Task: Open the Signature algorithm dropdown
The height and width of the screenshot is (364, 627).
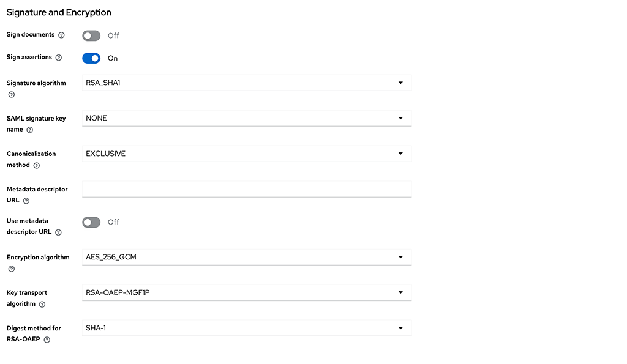Action: pyautogui.click(x=401, y=82)
